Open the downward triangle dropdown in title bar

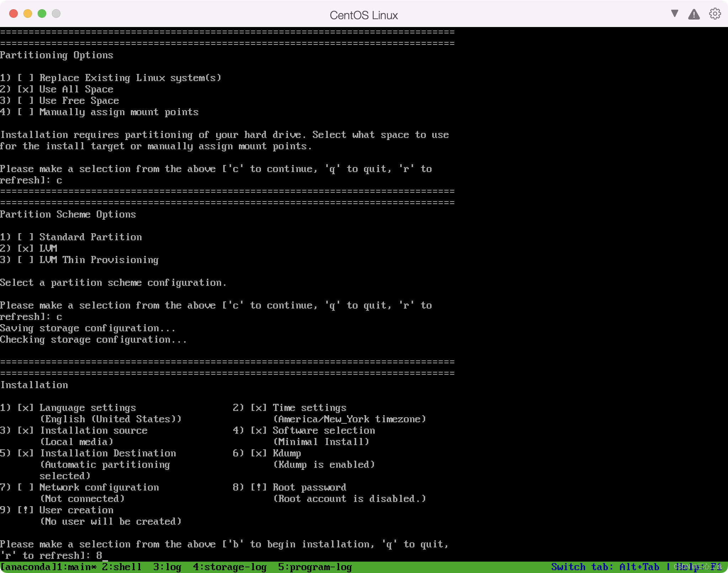click(674, 14)
